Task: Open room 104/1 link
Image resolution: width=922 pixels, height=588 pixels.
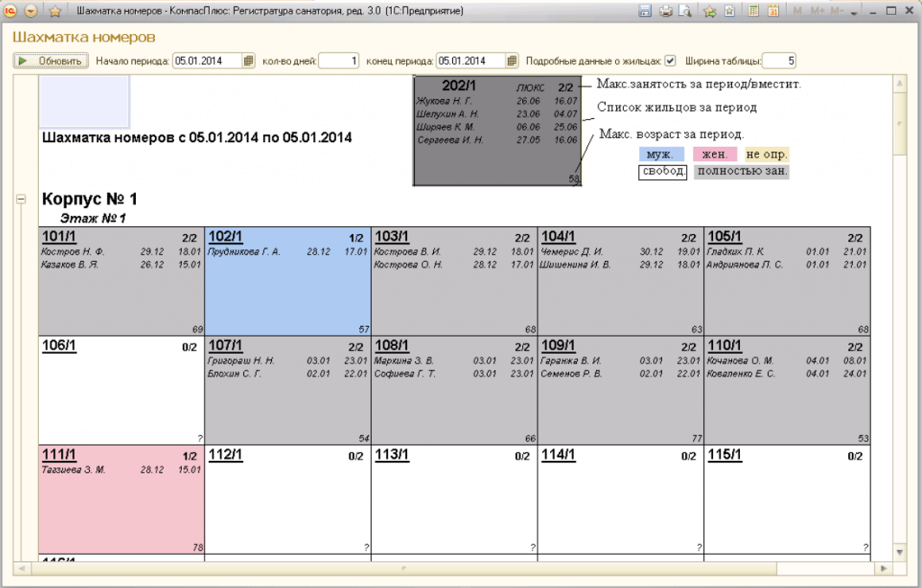Action: click(558, 237)
